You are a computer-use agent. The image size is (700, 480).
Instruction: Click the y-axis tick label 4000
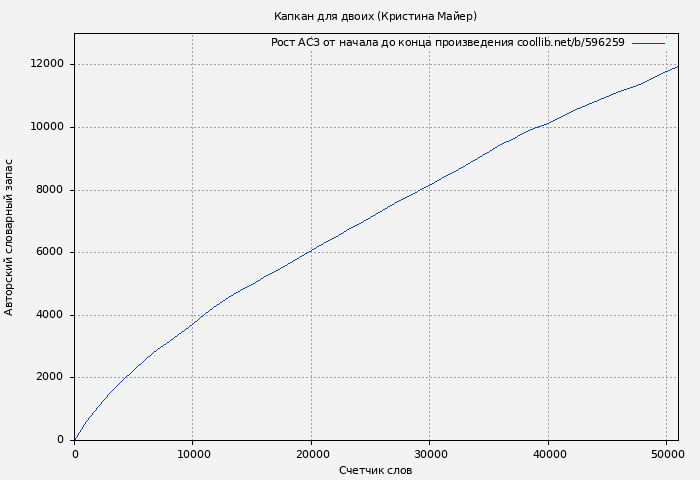[x=50, y=315]
